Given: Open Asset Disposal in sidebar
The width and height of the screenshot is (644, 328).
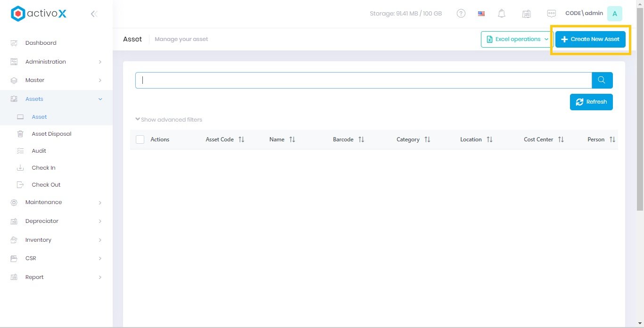Looking at the screenshot, I should [51, 134].
